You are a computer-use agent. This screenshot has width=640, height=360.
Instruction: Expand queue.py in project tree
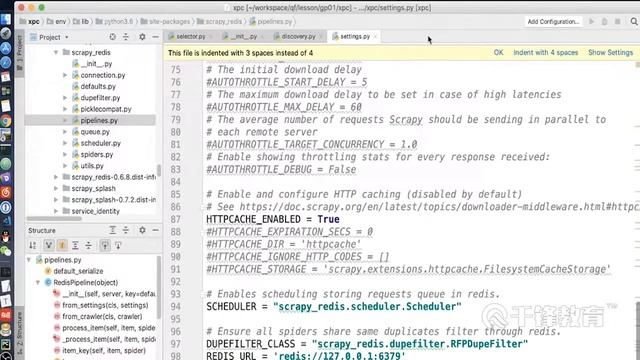coord(65,132)
